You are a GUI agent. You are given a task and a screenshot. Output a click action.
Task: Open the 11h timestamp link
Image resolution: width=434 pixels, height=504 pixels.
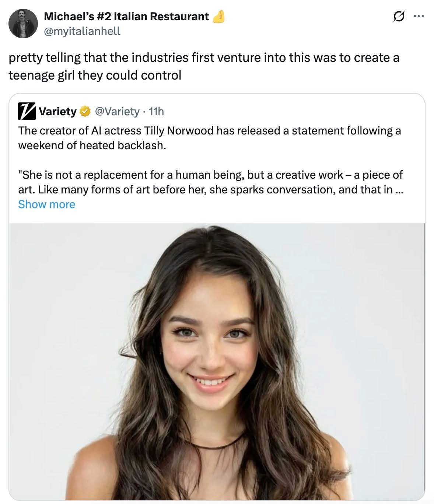tap(156, 111)
